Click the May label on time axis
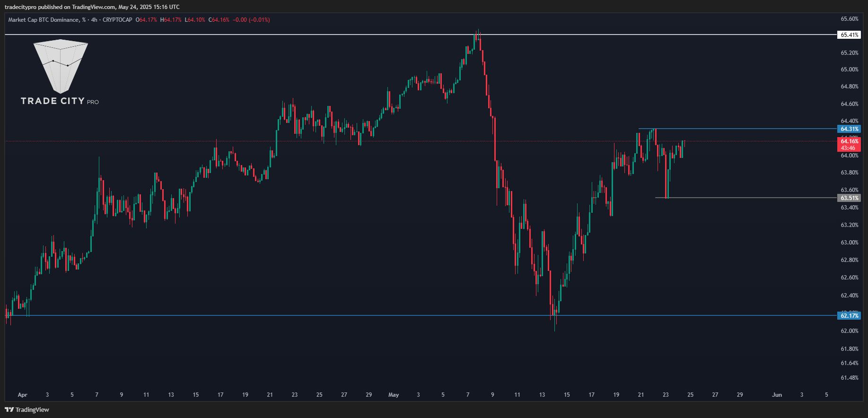The width and height of the screenshot is (868, 418). (393, 394)
